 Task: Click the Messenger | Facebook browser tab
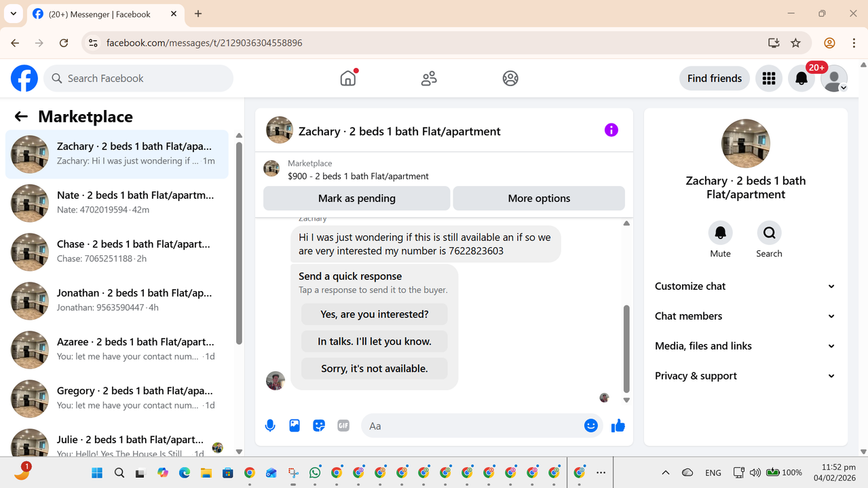[105, 14]
